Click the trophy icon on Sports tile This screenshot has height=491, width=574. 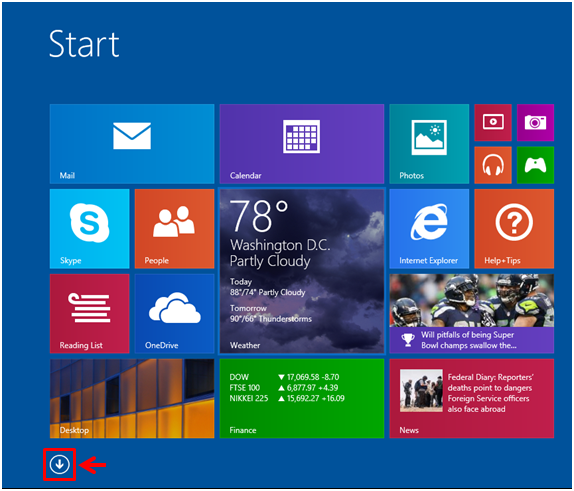point(408,340)
